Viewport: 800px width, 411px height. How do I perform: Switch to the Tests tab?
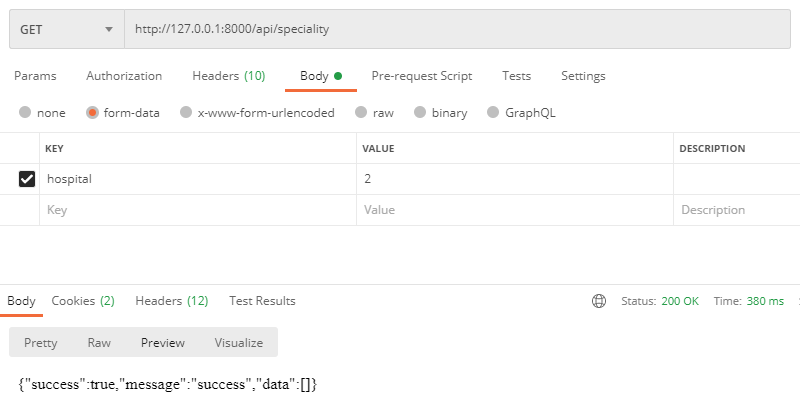click(x=516, y=76)
